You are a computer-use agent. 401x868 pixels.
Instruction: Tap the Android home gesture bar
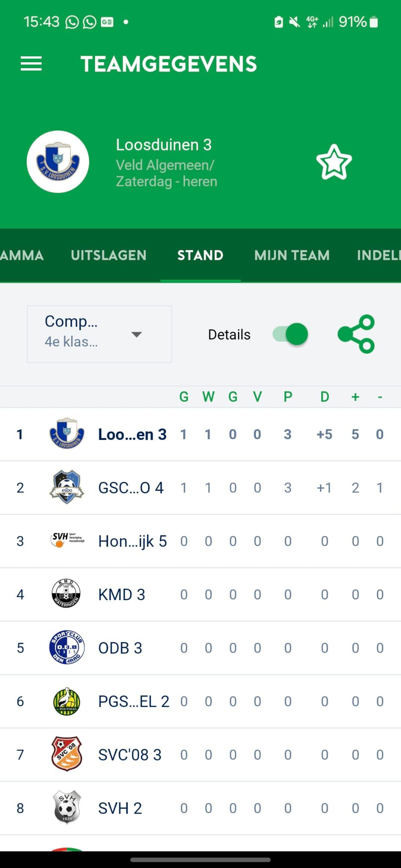pyautogui.click(x=200, y=860)
